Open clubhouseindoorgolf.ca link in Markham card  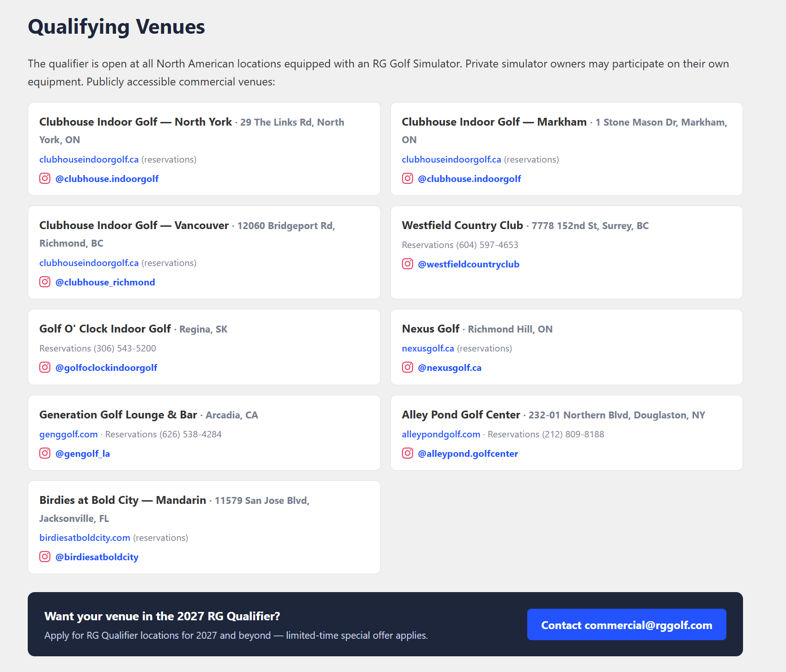coord(451,159)
